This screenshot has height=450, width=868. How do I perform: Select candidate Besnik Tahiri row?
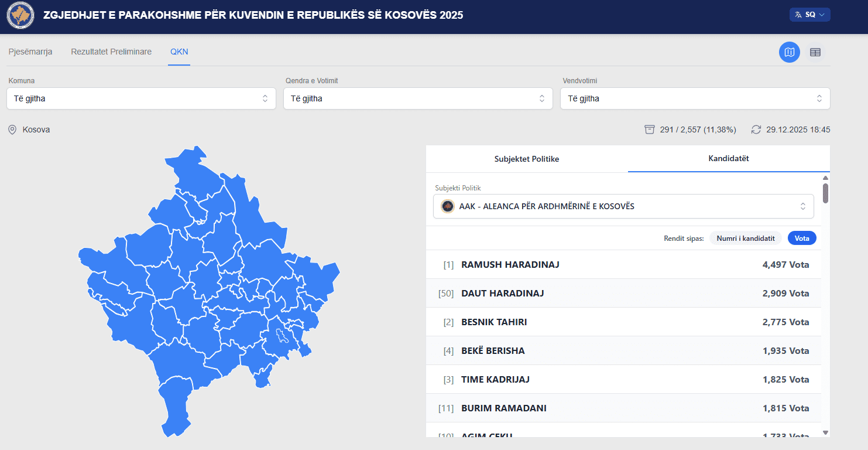pyautogui.click(x=623, y=322)
